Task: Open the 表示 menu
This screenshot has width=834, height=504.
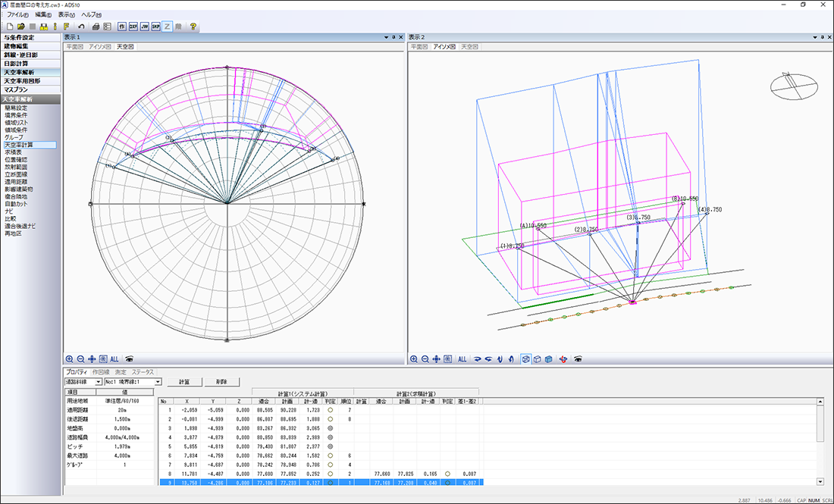Action: pyautogui.click(x=67, y=15)
